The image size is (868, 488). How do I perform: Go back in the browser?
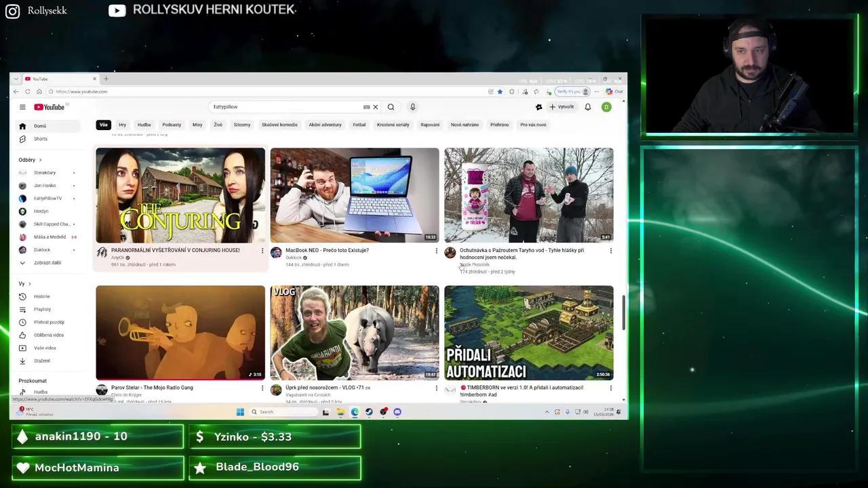coord(16,91)
